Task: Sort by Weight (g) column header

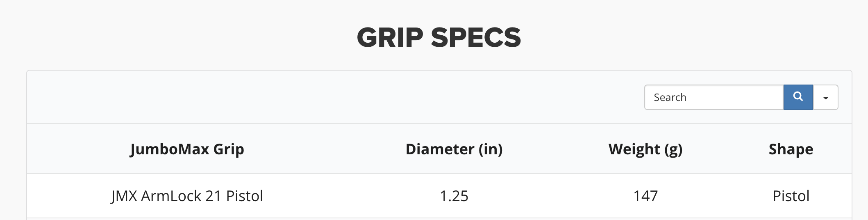Action: 645,149
